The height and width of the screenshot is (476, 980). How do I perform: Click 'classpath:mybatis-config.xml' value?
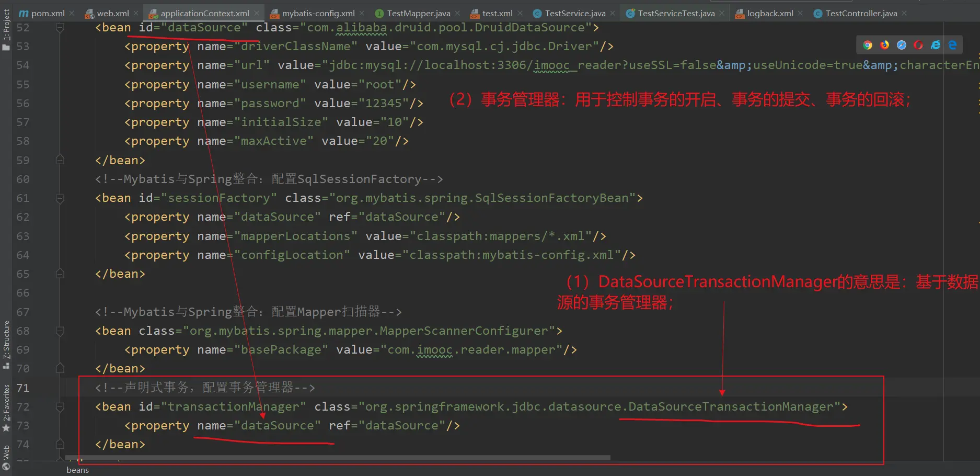coord(512,255)
